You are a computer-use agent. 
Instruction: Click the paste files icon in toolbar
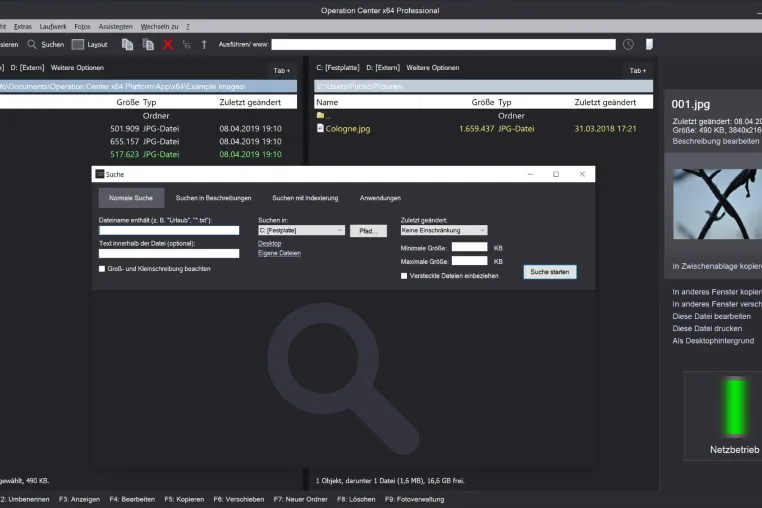click(148, 44)
